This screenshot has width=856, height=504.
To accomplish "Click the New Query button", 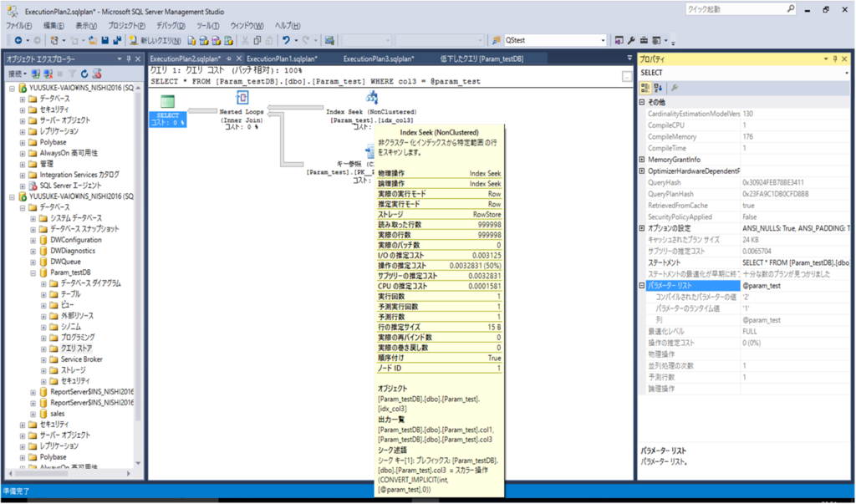I will 155,40.
